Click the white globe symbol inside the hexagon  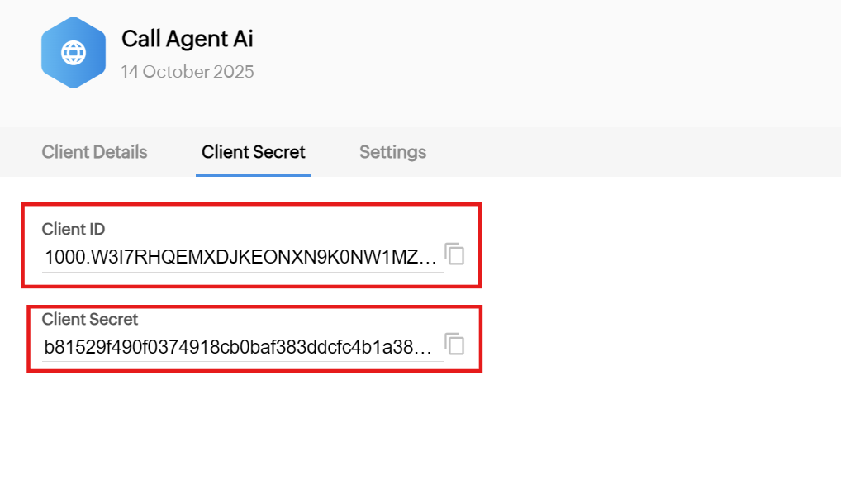point(74,53)
